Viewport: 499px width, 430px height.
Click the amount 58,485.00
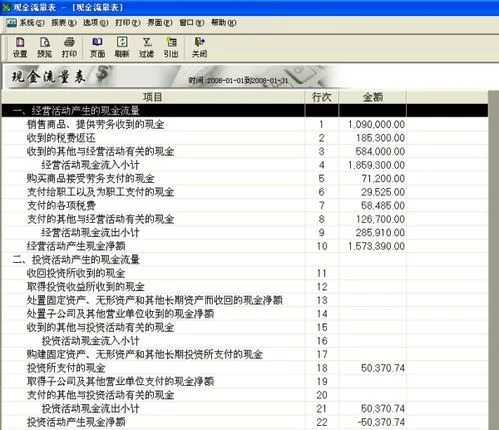(383, 206)
